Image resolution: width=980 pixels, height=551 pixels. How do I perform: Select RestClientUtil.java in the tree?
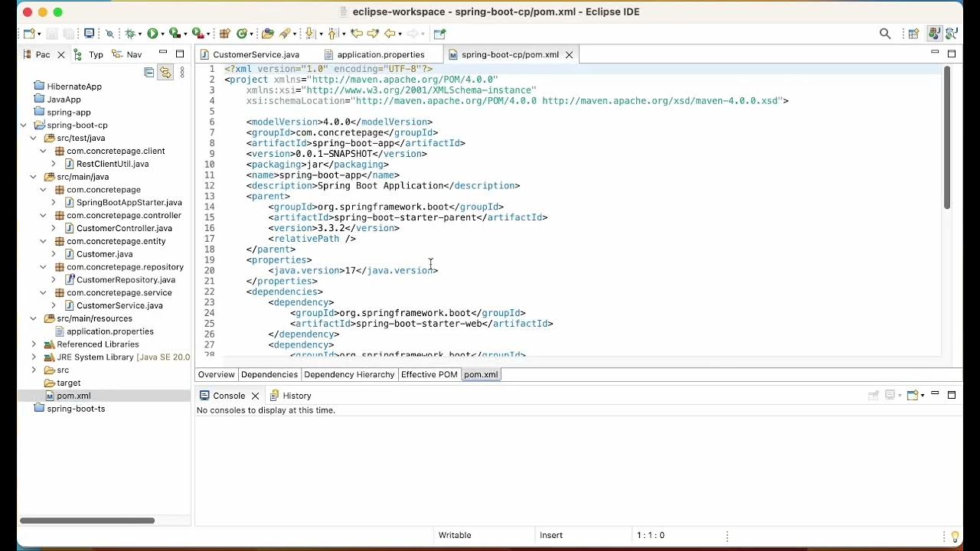click(x=113, y=164)
